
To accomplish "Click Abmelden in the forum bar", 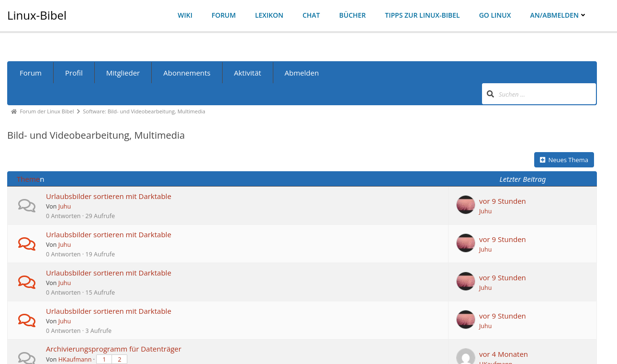I will coord(302,73).
